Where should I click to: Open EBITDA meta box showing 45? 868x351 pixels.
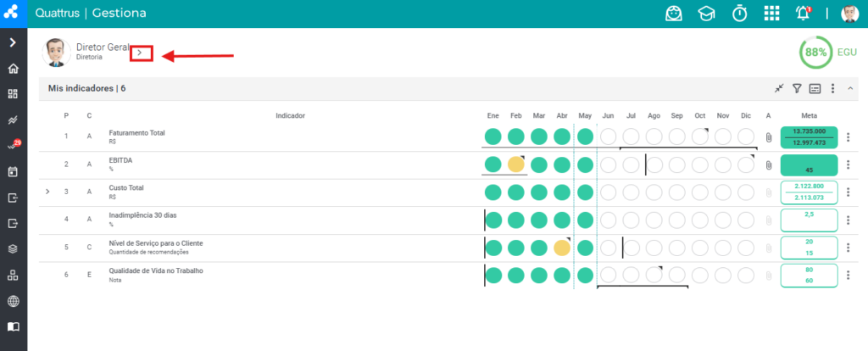tap(809, 165)
